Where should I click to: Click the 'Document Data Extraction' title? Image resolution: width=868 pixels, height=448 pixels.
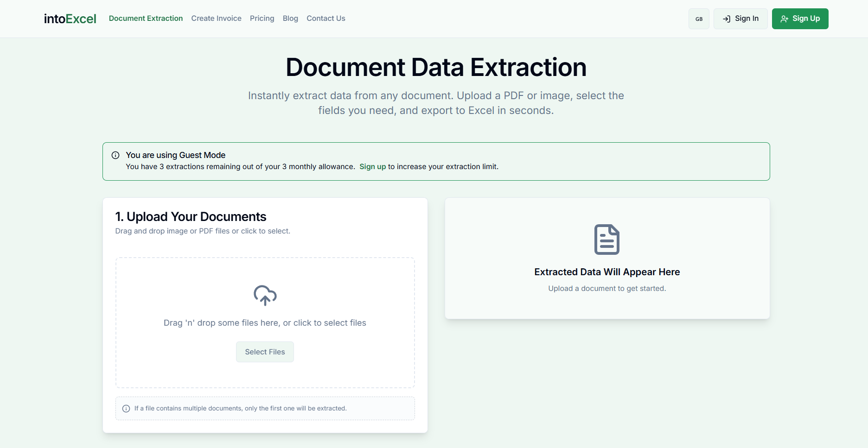(436, 67)
